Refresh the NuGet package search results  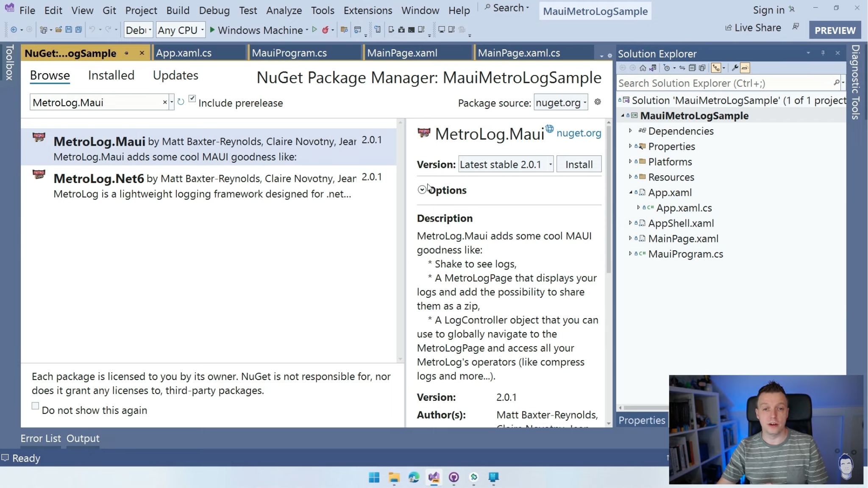tap(181, 102)
